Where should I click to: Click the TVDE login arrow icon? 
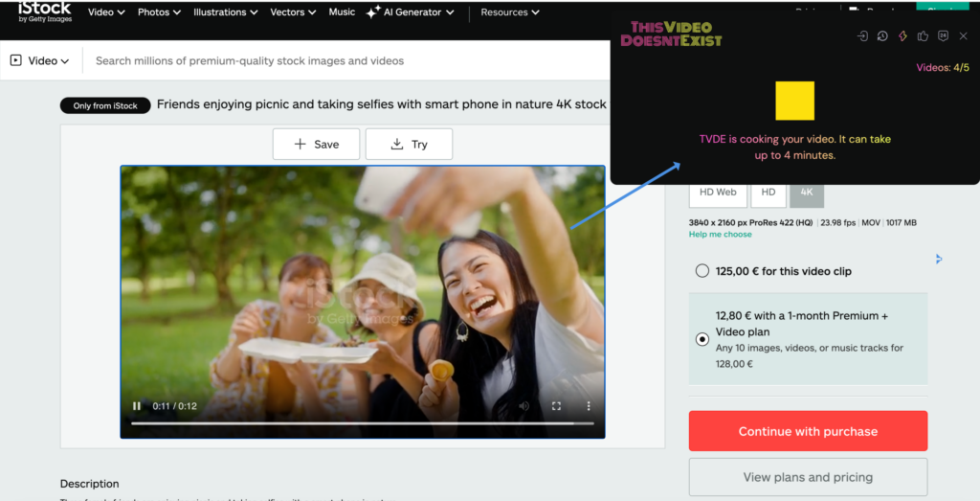(862, 36)
